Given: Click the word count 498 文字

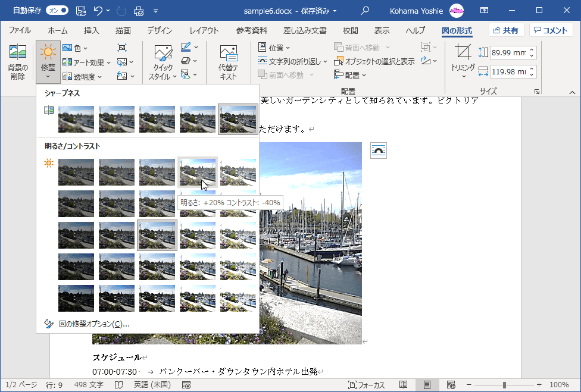Looking at the screenshot, I should pyautogui.click(x=89, y=385).
